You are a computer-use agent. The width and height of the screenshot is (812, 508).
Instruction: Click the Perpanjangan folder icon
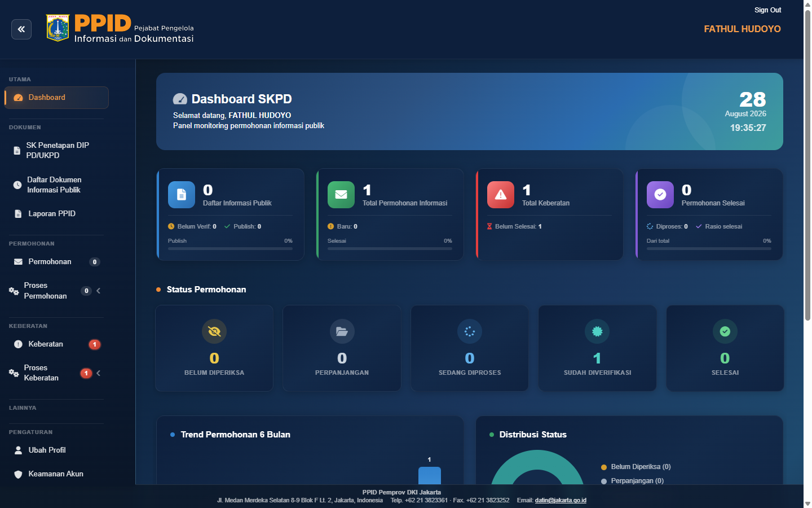[x=342, y=331]
